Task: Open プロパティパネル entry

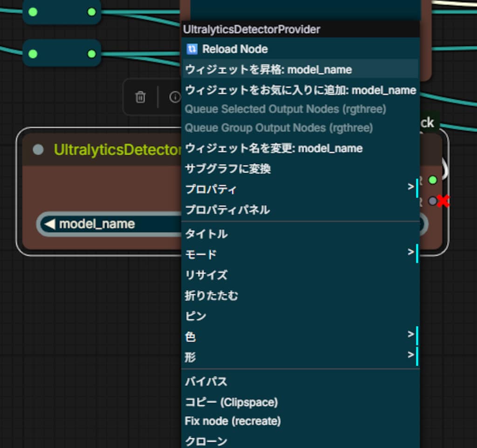Action: pos(300,210)
